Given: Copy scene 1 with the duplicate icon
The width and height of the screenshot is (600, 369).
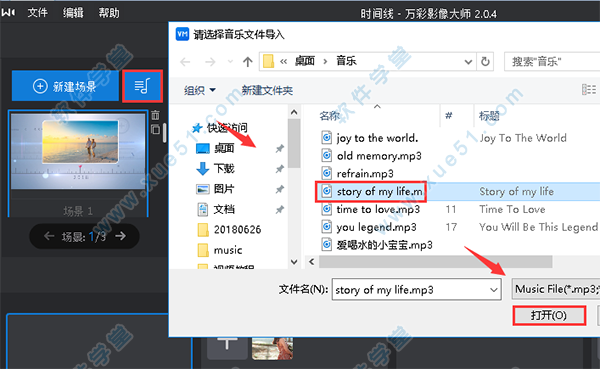Looking at the screenshot, I should click(155, 129).
